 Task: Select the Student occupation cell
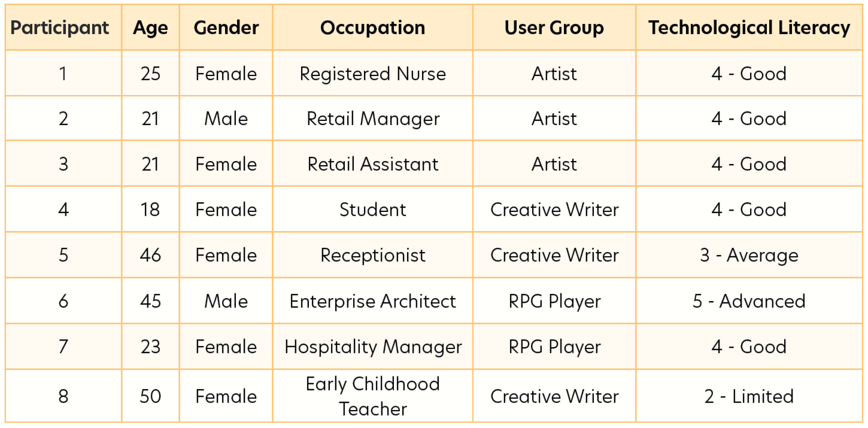tap(373, 209)
